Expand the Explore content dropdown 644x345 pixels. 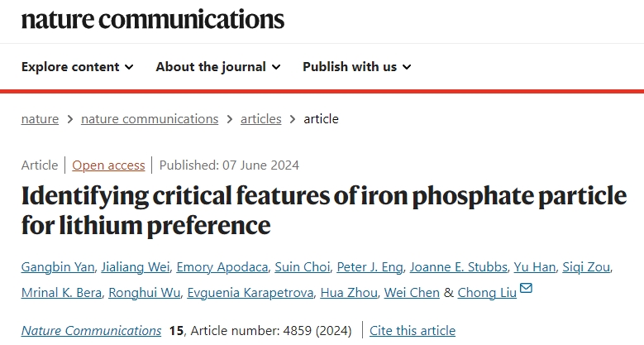(77, 67)
